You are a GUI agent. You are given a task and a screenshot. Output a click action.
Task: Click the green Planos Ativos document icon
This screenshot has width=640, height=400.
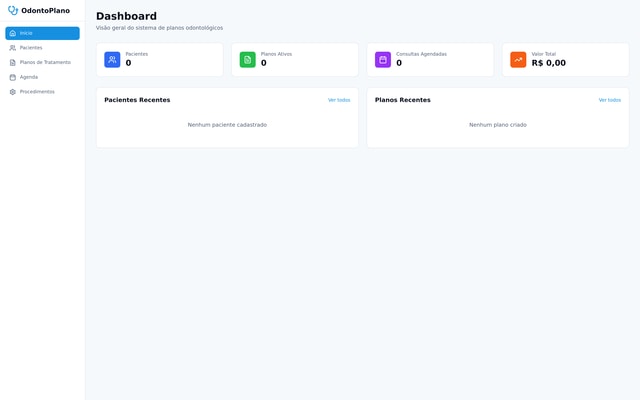(x=247, y=60)
